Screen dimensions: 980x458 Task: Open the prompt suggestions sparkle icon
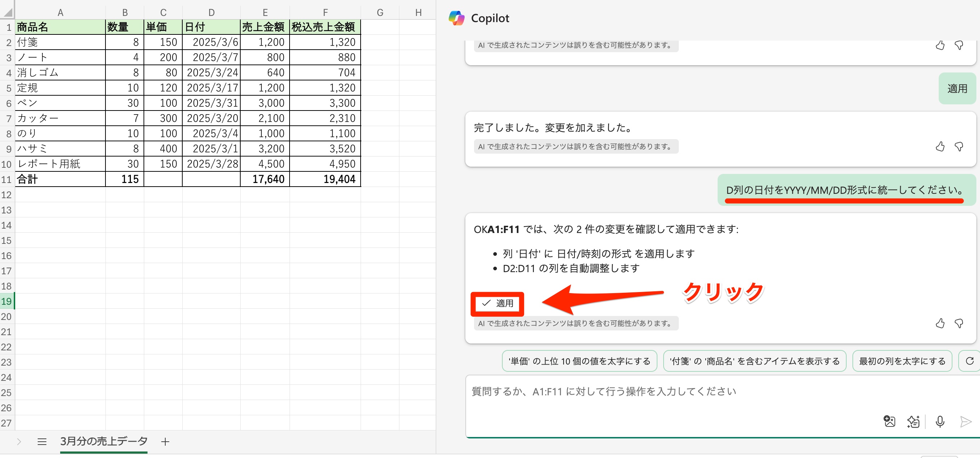coord(913,421)
